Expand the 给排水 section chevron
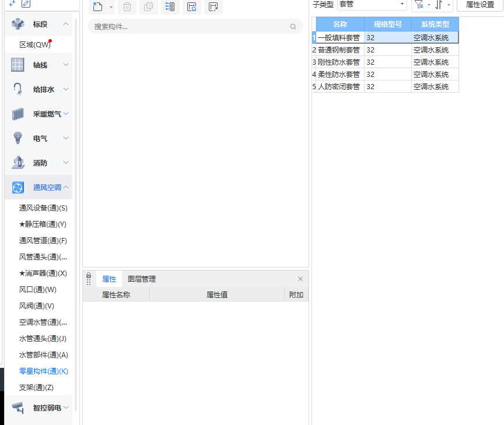The height and width of the screenshot is (425, 504). pos(66,89)
